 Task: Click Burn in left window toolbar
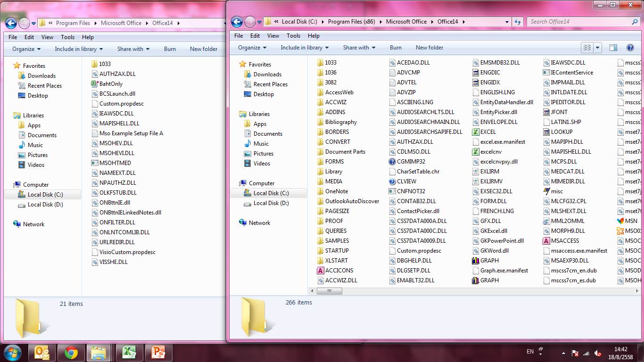(x=170, y=49)
